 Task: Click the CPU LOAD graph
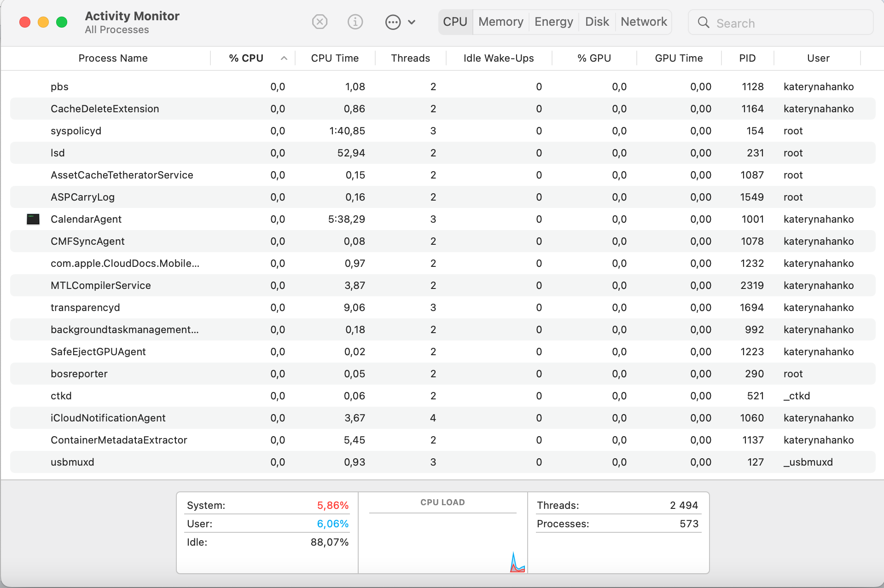pyautogui.click(x=443, y=543)
